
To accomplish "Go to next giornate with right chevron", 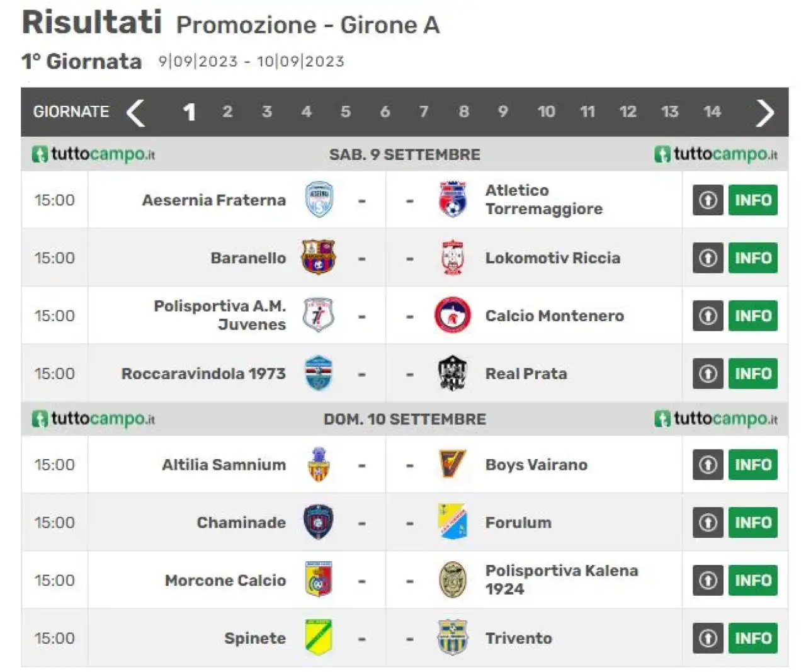I will pos(765,113).
